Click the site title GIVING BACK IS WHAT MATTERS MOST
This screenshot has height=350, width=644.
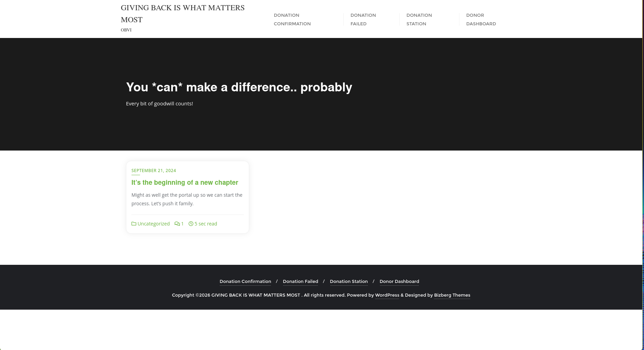point(182,13)
